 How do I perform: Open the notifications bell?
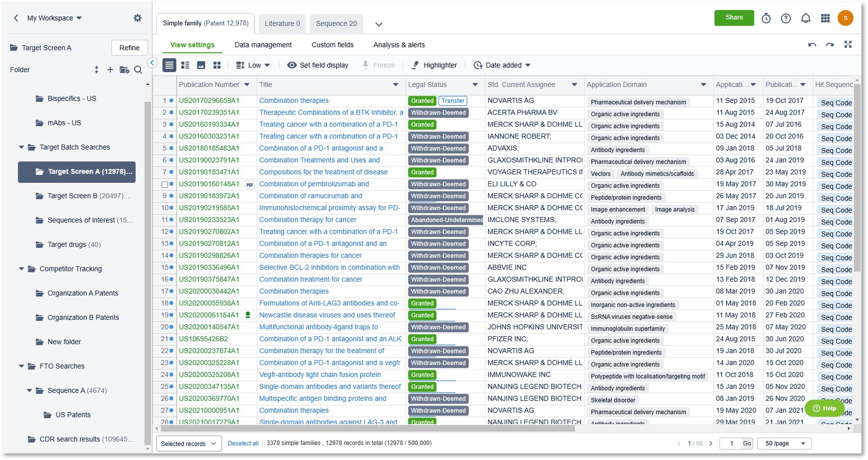coord(805,18)
